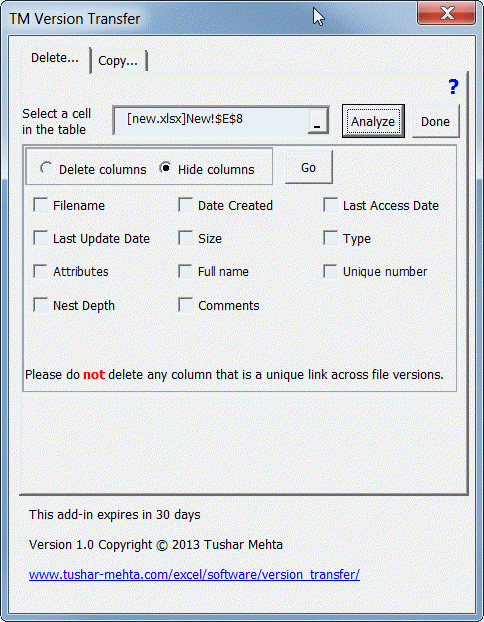Collapse the cell reference picker button

coord(317,121)
